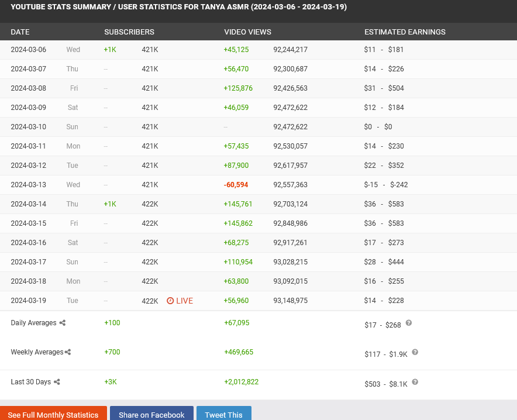Click the $0 - $0 earnings cell

[x=378, y=126]
